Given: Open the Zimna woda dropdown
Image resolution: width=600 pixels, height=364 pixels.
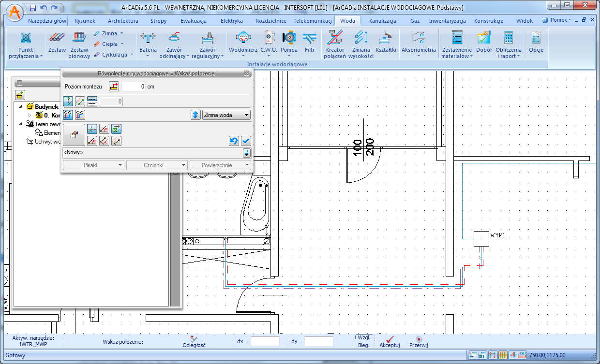Looking at the screenshot, I should 226,115.
